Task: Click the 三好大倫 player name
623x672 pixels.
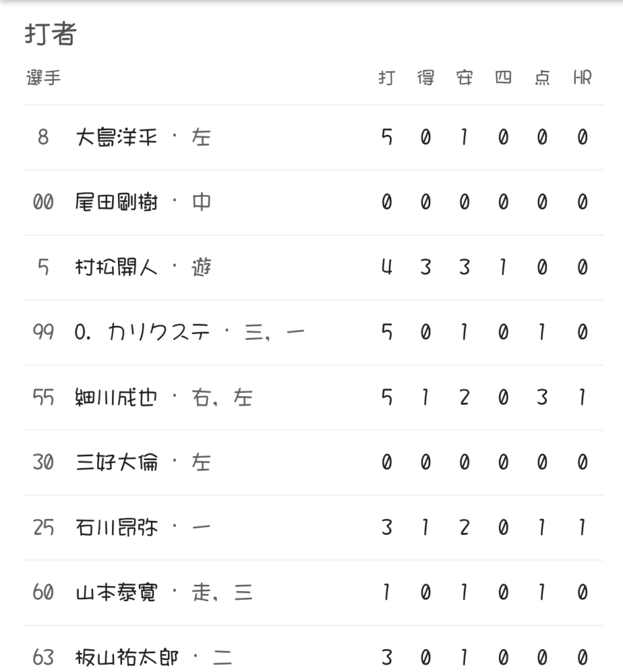Action: [x=117, y=463]
